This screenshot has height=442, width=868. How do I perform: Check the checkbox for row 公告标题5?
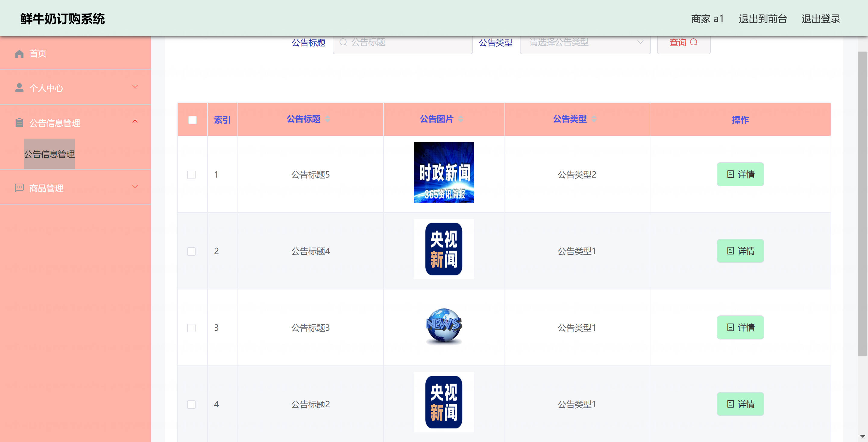pyautogui.click(x=191, y=175)
